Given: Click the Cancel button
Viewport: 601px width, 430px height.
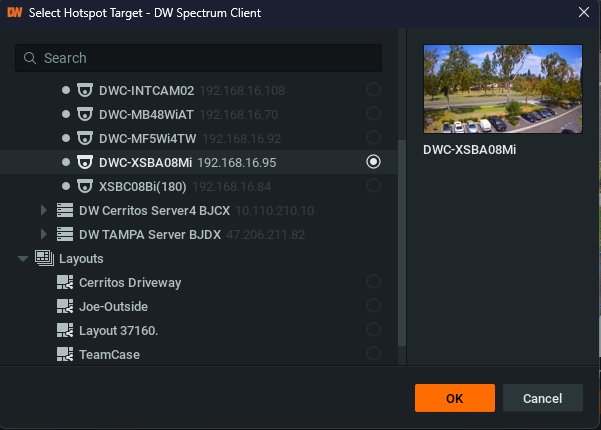Looking at the screenshot, I should [543, 398].
